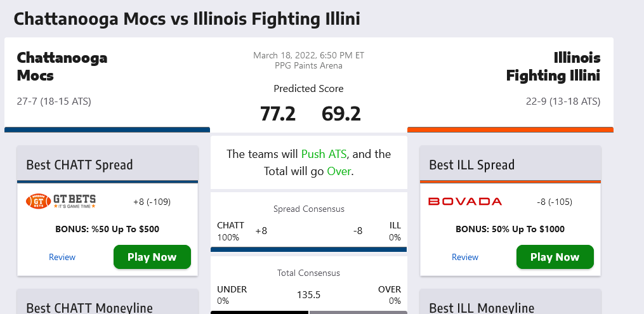
Task: Click the predicted score 77.2
Action: coord(278,114)
